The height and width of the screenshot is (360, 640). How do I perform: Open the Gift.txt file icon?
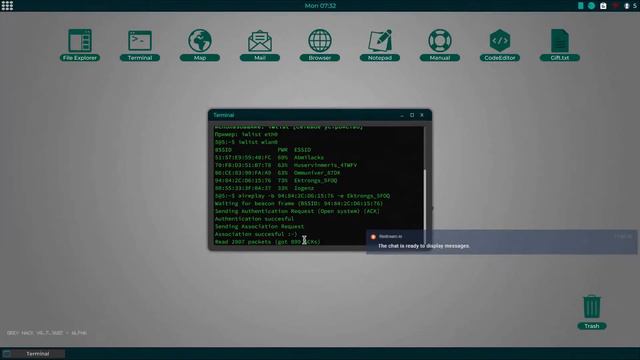560,45
